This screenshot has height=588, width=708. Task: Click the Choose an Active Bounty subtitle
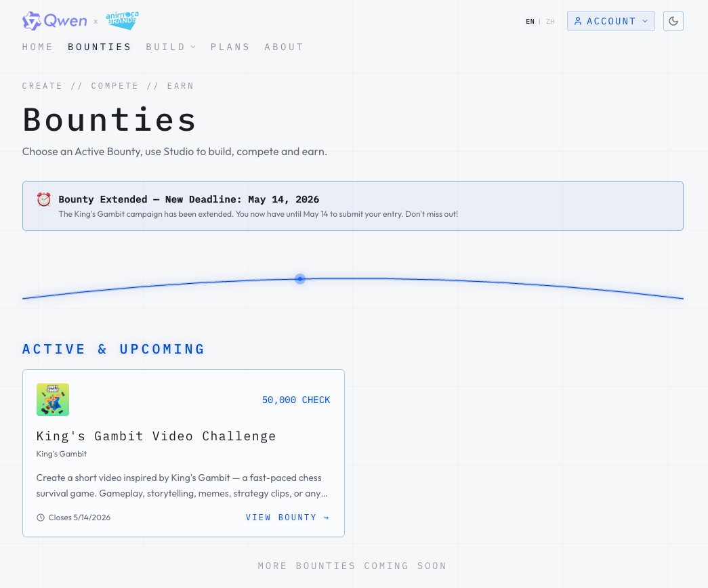point(174,151)
